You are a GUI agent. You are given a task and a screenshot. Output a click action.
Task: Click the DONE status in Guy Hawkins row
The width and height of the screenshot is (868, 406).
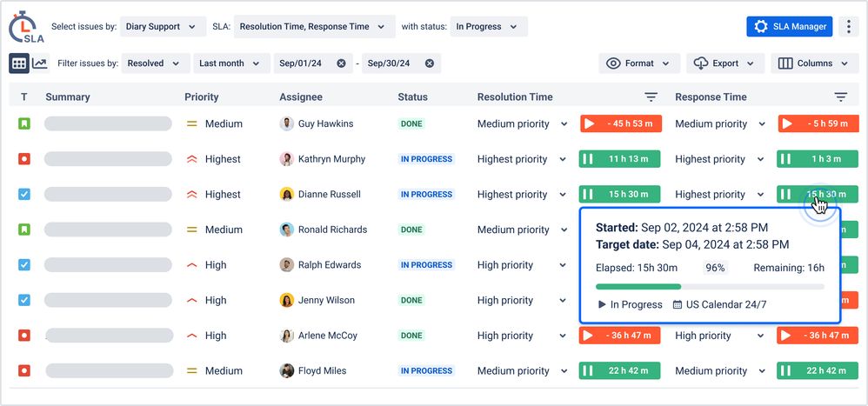click(411, 124)
